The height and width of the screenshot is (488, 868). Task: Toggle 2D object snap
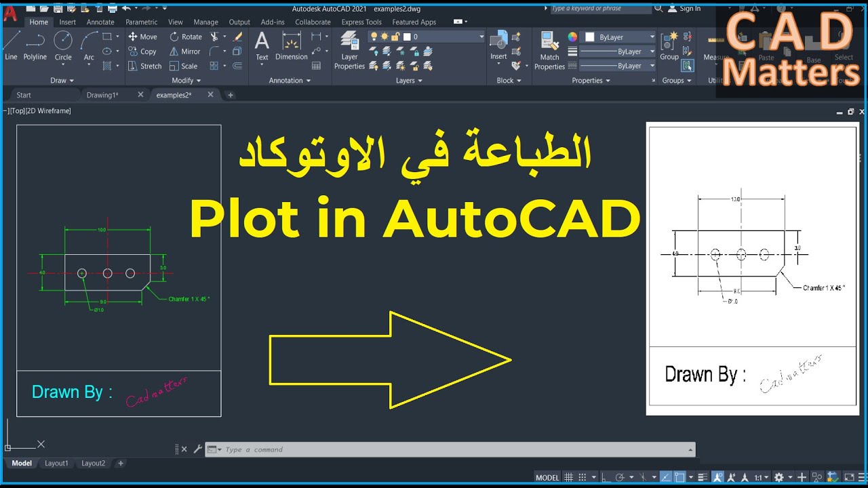click(679, 477)
